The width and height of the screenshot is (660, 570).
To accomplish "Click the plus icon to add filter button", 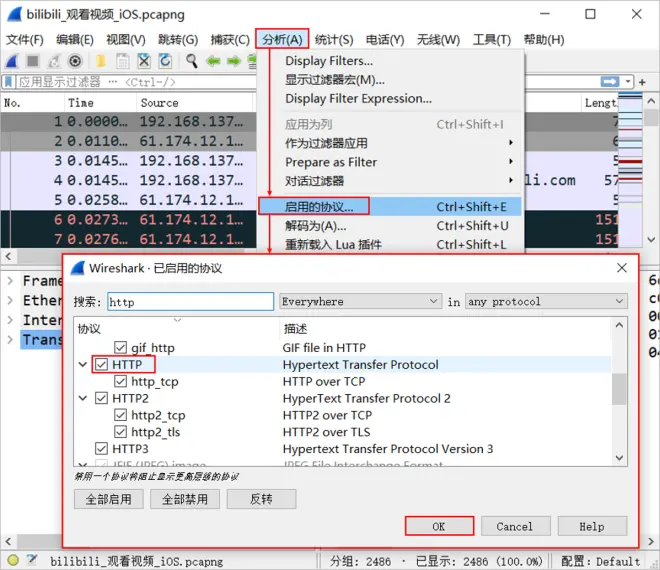I will [x=642, y=82].
